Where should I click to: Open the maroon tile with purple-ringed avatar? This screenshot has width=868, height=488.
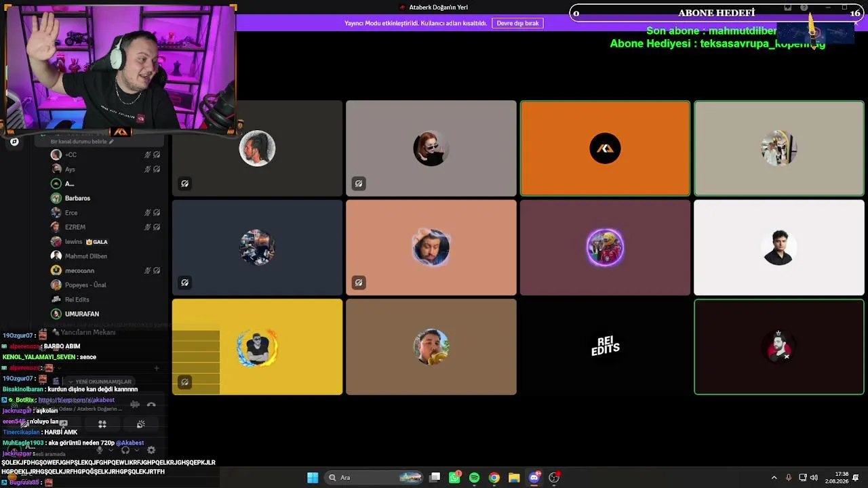point(605,247)
